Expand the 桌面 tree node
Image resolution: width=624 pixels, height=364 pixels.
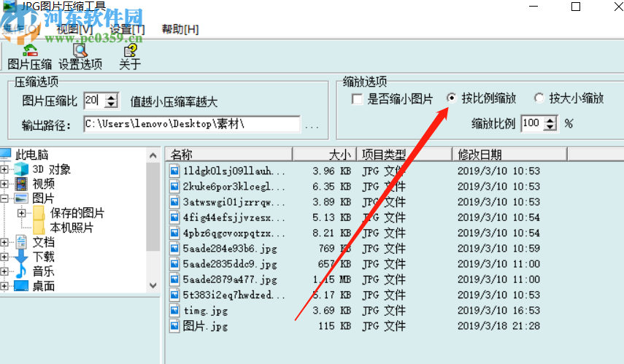[4, 286]
